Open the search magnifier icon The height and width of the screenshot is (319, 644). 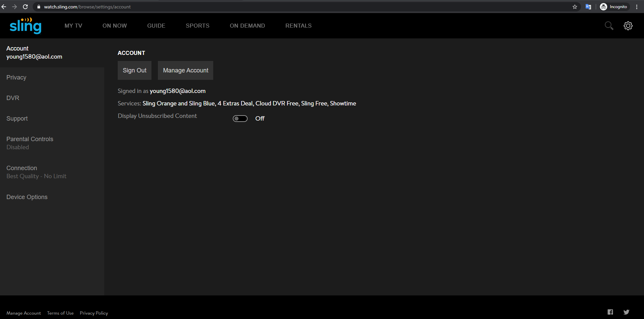609,26
